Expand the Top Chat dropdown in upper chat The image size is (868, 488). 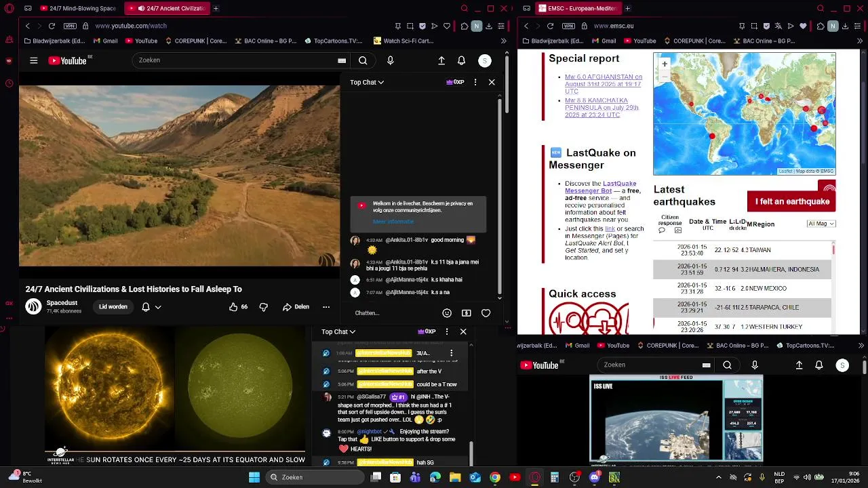pos(367,82)
